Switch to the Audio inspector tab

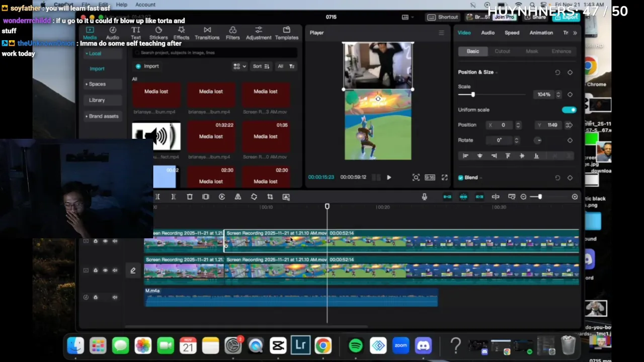point(488,33)
